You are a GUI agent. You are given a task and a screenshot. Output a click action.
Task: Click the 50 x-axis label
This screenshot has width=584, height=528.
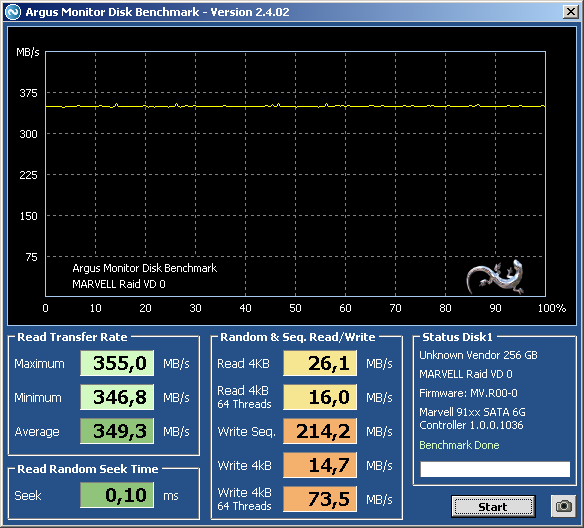click(x=295, y=308)
